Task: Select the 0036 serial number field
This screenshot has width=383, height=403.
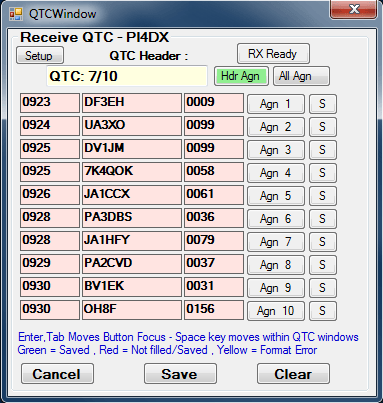Action: pos(214,218)
